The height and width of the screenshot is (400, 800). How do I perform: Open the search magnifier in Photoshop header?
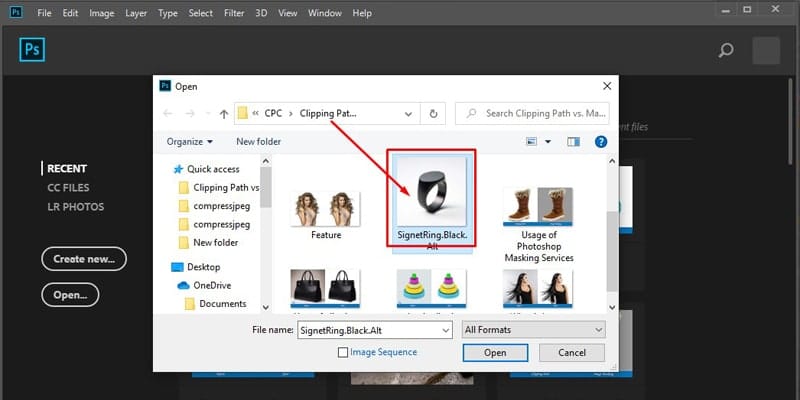726,50
